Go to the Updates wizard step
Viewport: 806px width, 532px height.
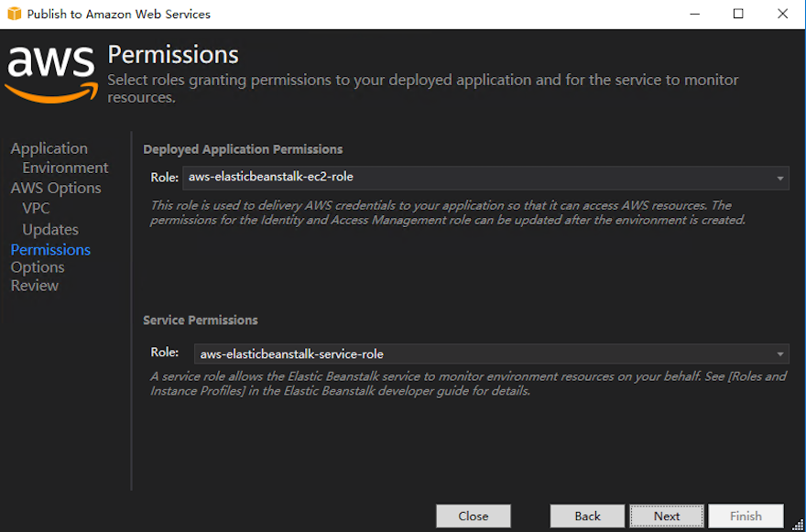click(x=50, y=229)
